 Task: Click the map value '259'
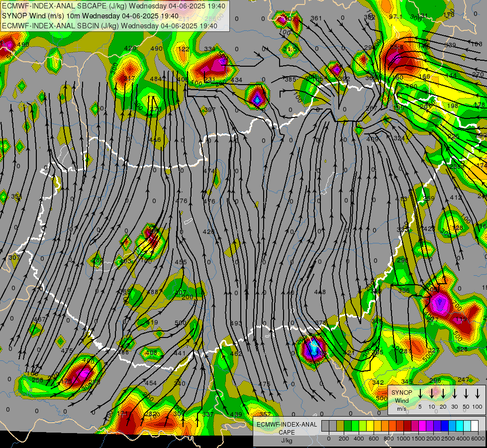click(429, 198)
